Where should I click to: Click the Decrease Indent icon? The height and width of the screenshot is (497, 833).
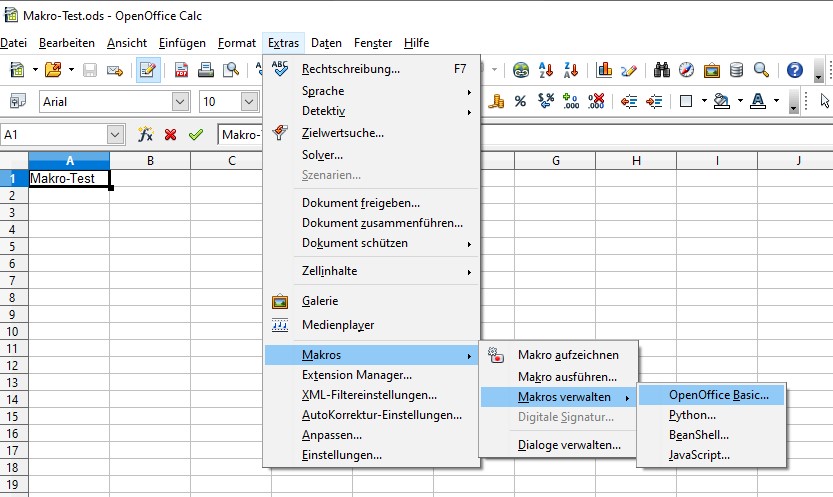pyautogui.click(x=629, y=101)
